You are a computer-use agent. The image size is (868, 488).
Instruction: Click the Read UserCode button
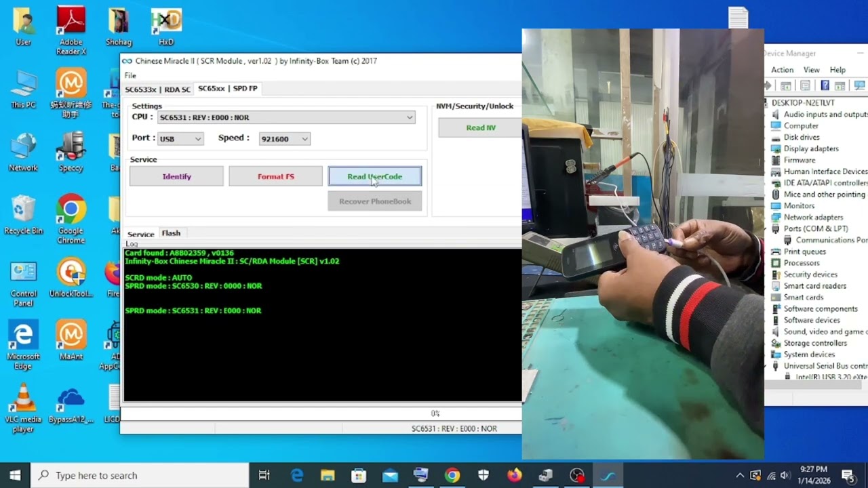[375, 176]
